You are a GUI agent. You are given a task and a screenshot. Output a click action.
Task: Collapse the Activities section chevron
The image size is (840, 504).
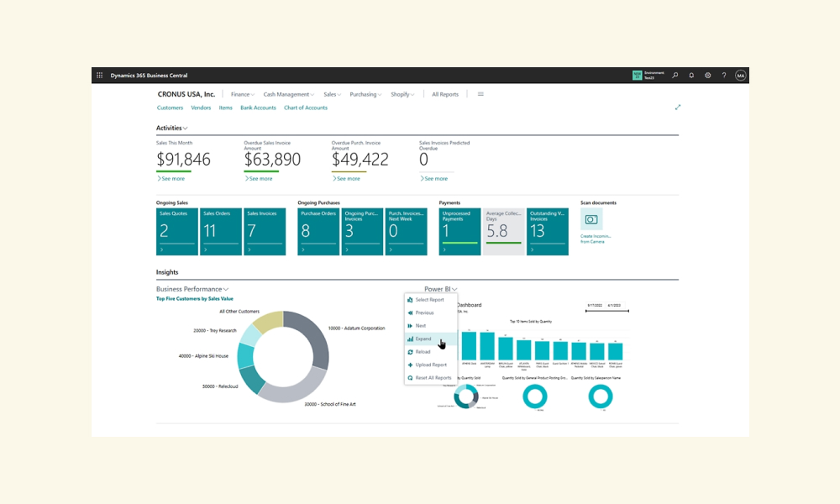point(185,129)
